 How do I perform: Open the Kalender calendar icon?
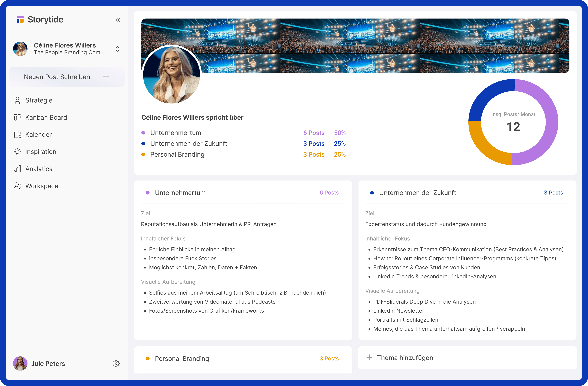click(18, 135)
